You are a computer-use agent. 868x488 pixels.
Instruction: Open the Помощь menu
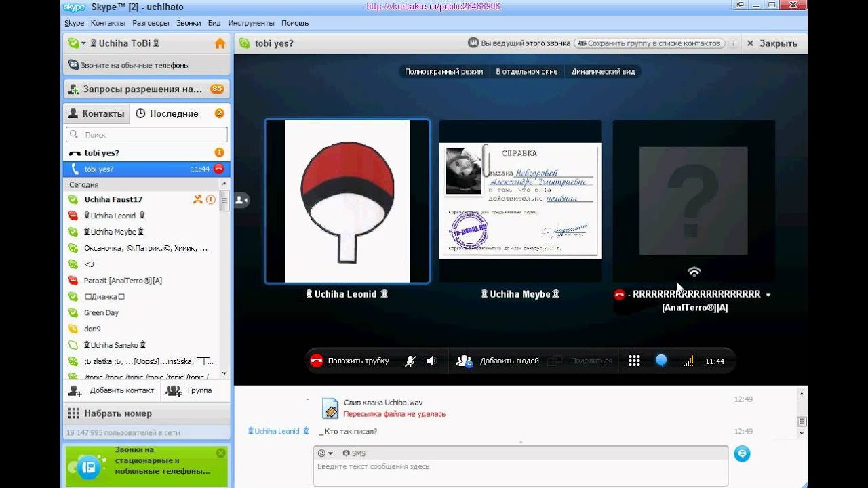click(x=295, y=23)
